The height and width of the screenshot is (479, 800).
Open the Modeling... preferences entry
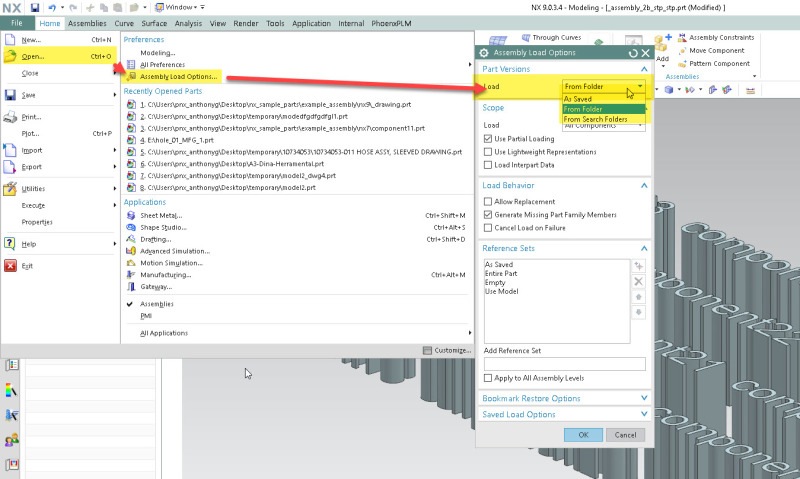click(158, 53)
